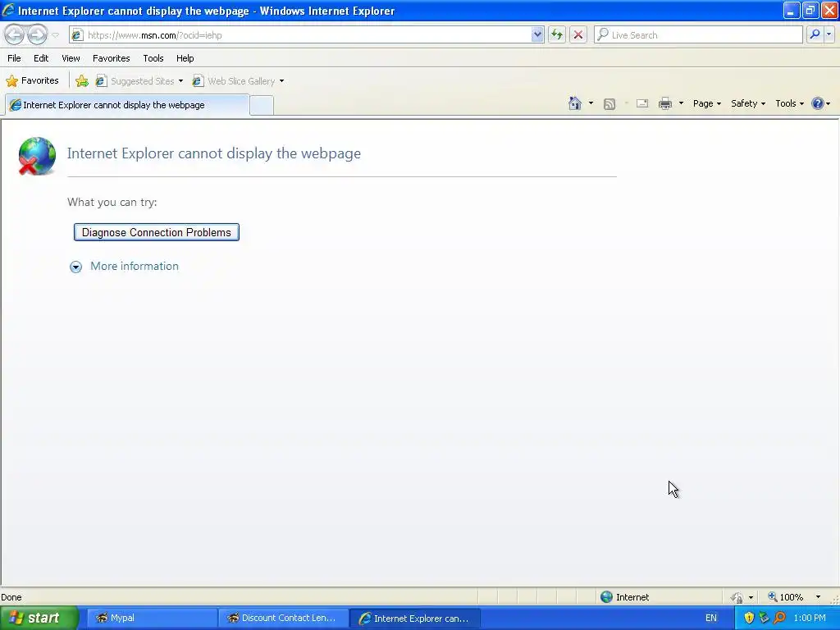Select the 'Internet Explorer cannot display the webpage' tab
Viewport: 840px width, 630px height.
pos(127,105)
